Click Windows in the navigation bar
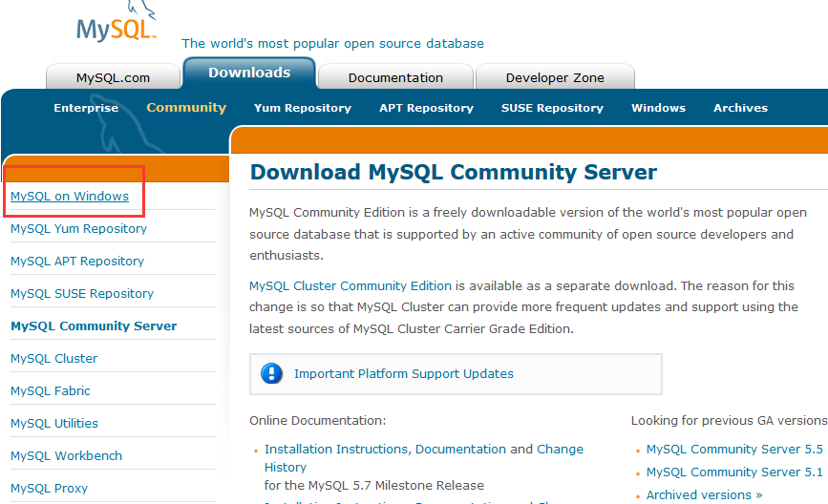The height and width of the screenshot is (504, 828). [x=659, y=108]
